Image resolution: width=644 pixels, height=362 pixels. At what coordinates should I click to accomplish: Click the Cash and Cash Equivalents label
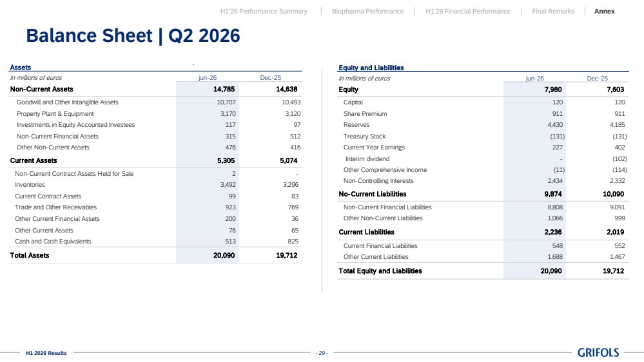53,242
